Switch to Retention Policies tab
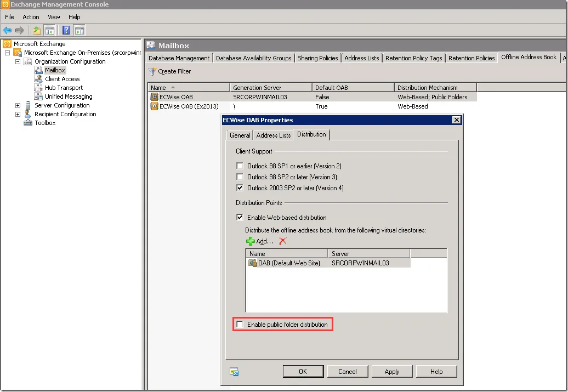The height and width of the screenshot is (392, 568). [472, 58]
